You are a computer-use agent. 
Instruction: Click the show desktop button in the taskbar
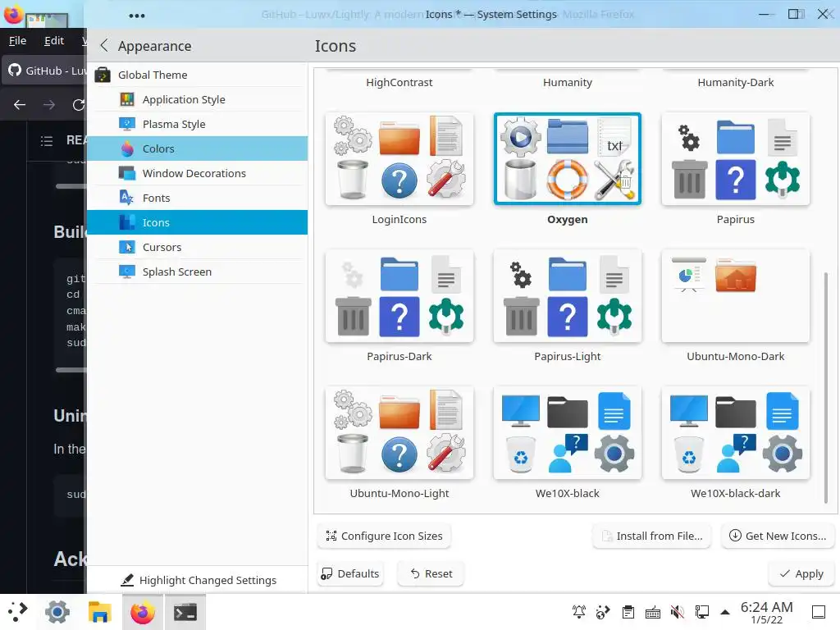tap(818, 612)
